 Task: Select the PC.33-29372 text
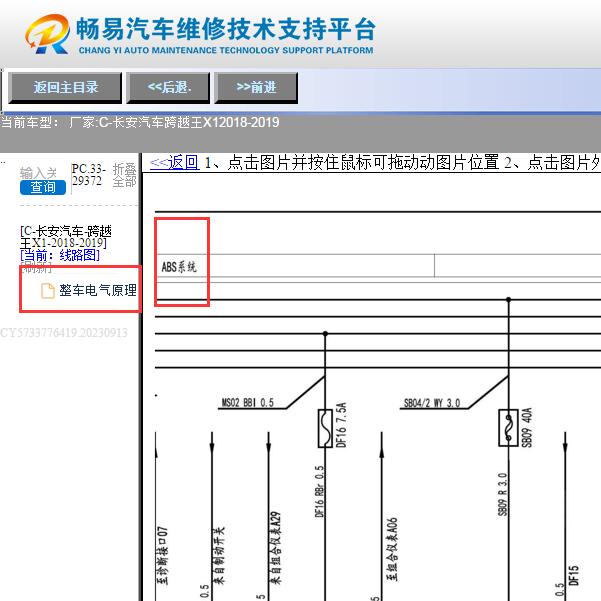tap(89, 175)
